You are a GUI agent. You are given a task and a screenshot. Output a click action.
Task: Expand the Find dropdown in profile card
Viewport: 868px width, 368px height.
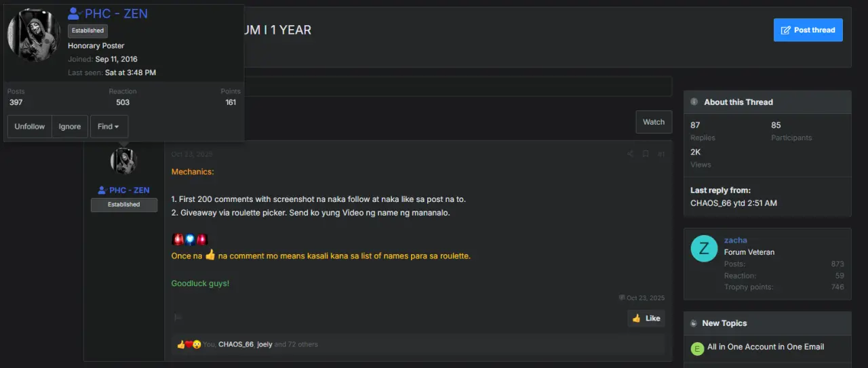click(x=108, y=127)
